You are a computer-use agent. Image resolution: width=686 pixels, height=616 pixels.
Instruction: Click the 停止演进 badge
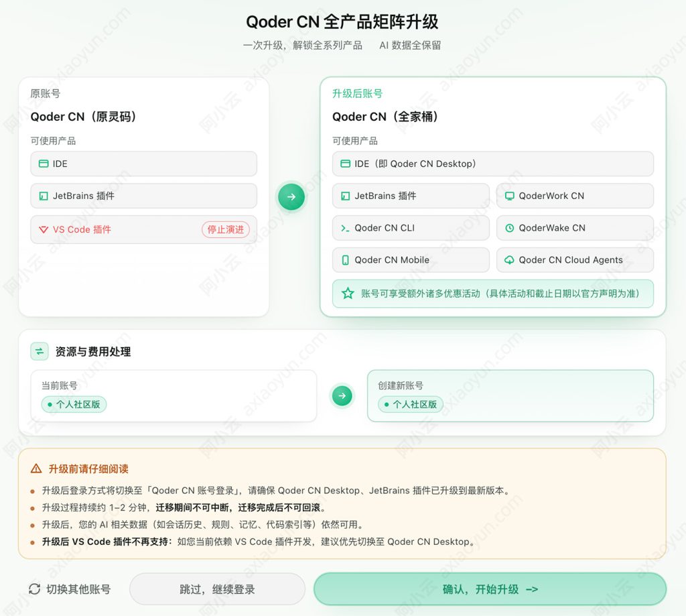(226, 229)
